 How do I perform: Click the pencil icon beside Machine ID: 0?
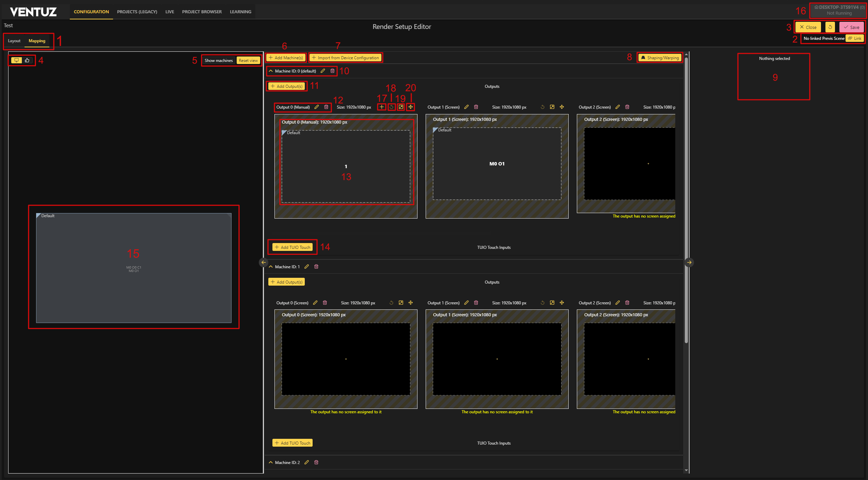(x=323, y=71)
